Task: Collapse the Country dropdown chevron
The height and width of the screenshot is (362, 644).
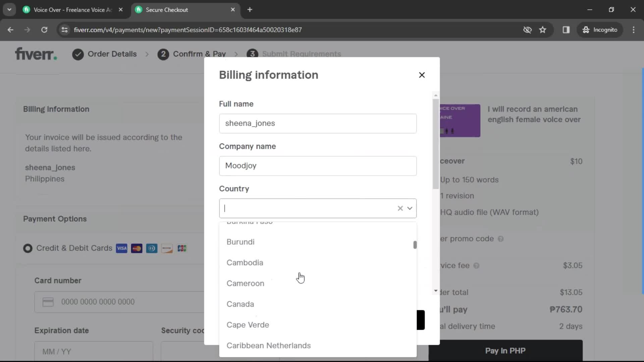Action: point(410,208)
